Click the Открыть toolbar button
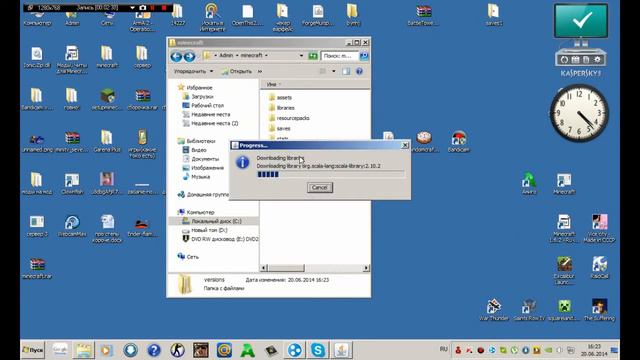 point(237,71)
